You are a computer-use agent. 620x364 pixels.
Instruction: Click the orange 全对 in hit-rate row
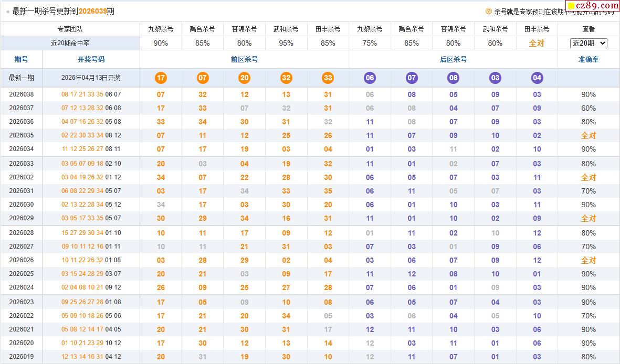tap(537, 43)
